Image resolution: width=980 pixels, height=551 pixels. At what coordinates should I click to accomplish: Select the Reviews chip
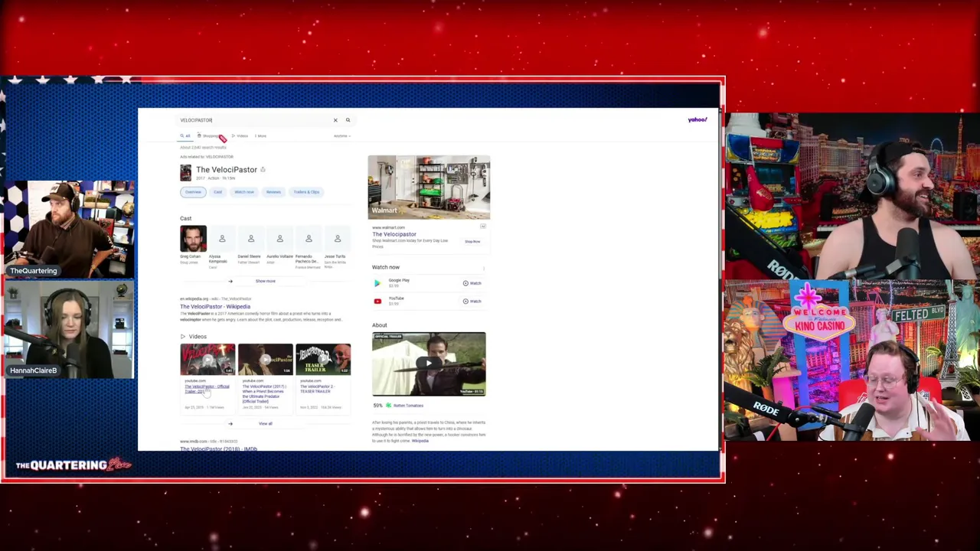pyautogui.click(x=273, y=192)
